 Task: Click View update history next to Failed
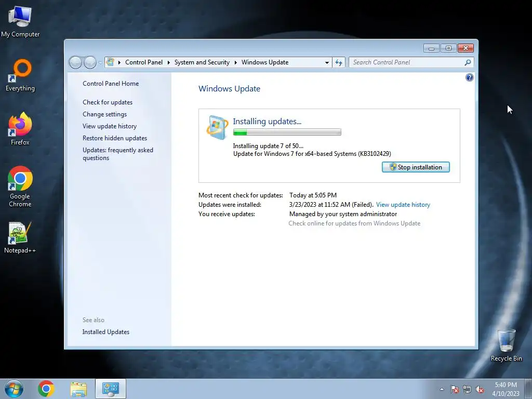tap(403, 205)
